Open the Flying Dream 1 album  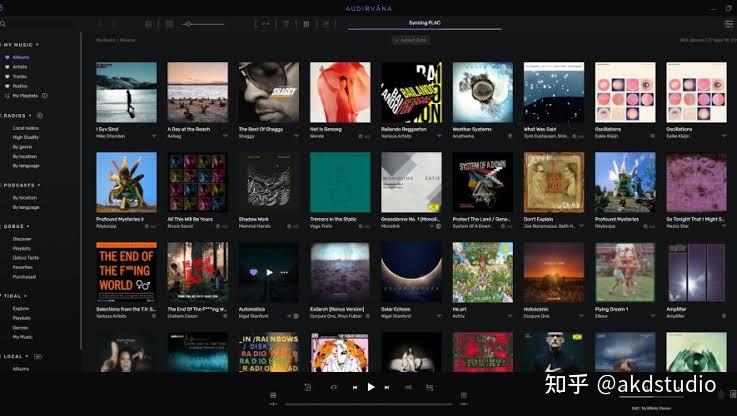pyautogui.click(x=625, y=272)
